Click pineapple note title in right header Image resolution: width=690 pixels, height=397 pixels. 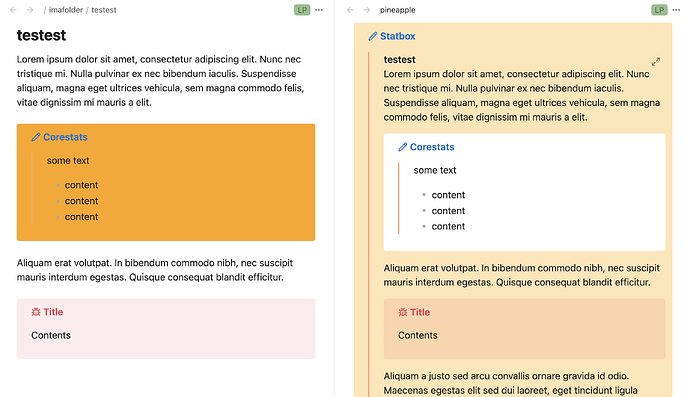point(397,10)
